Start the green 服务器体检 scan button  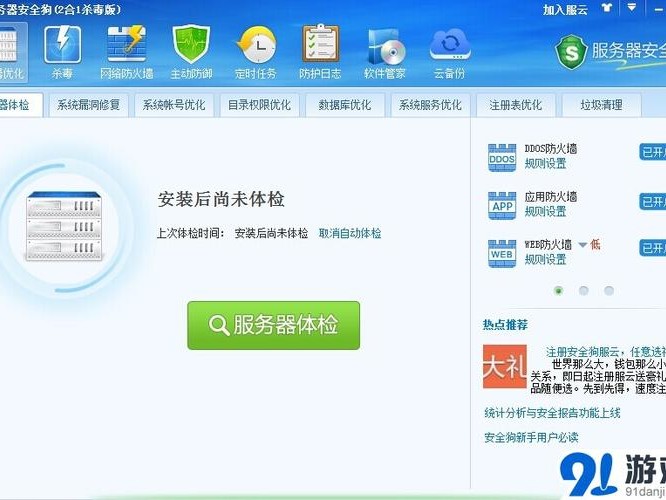click(274, 325)
